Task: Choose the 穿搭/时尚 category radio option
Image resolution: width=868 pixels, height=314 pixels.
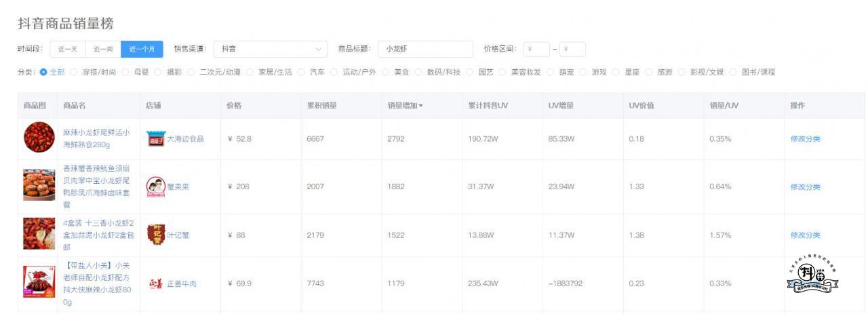Action: click(x=74, y=72)
